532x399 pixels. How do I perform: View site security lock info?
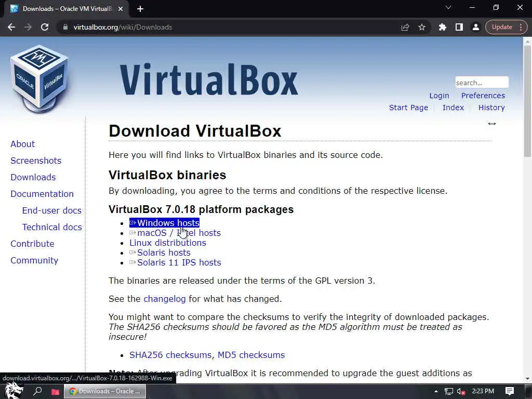coord(65,27)
